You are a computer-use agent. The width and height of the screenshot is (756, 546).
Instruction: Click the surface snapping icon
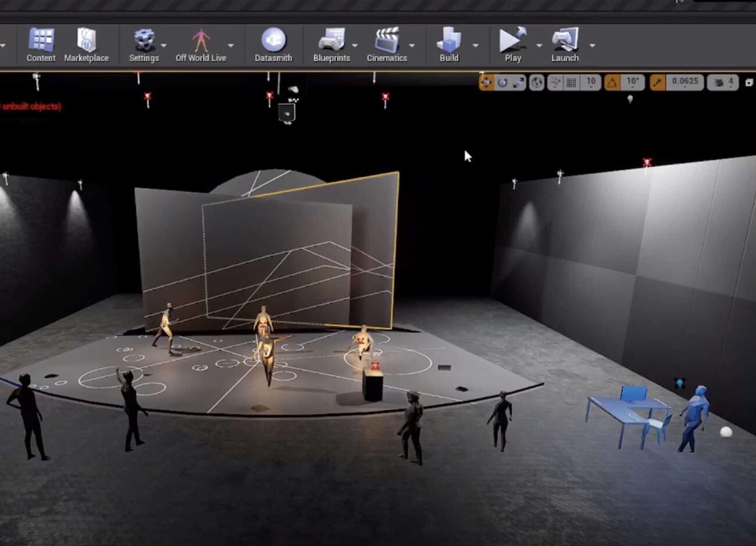point(555,83)
